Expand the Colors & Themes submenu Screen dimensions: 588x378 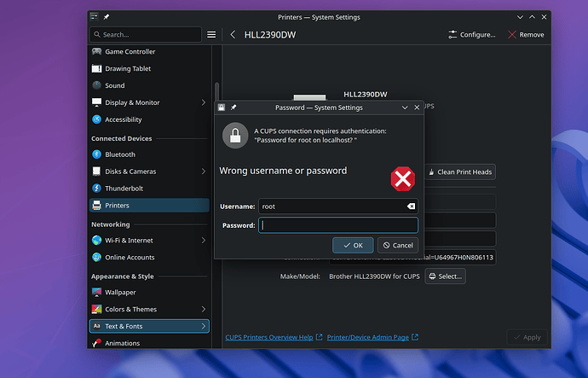[x=203, y=309]
